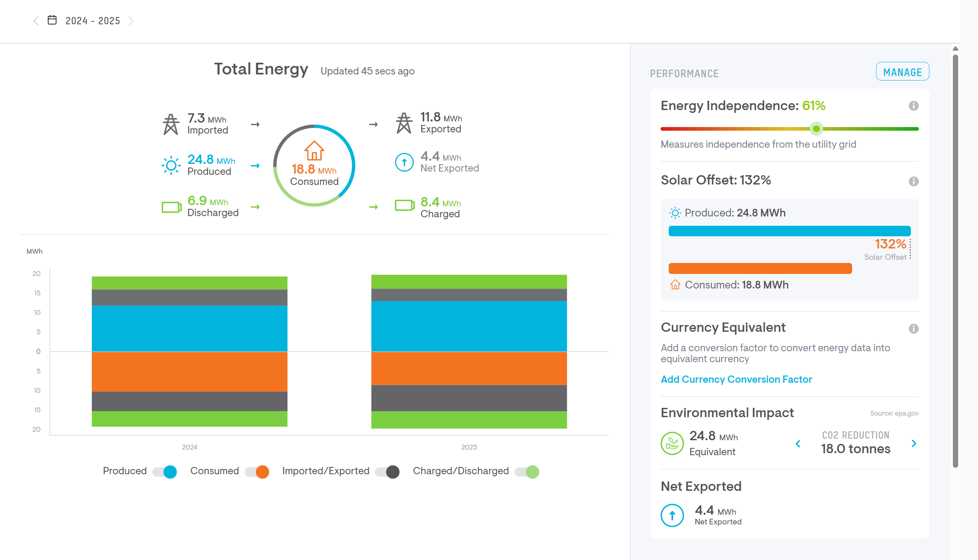Viewport: 978px width, 560px height.
Task: Click the orange house Consumed icon
Action: point(314,151)
